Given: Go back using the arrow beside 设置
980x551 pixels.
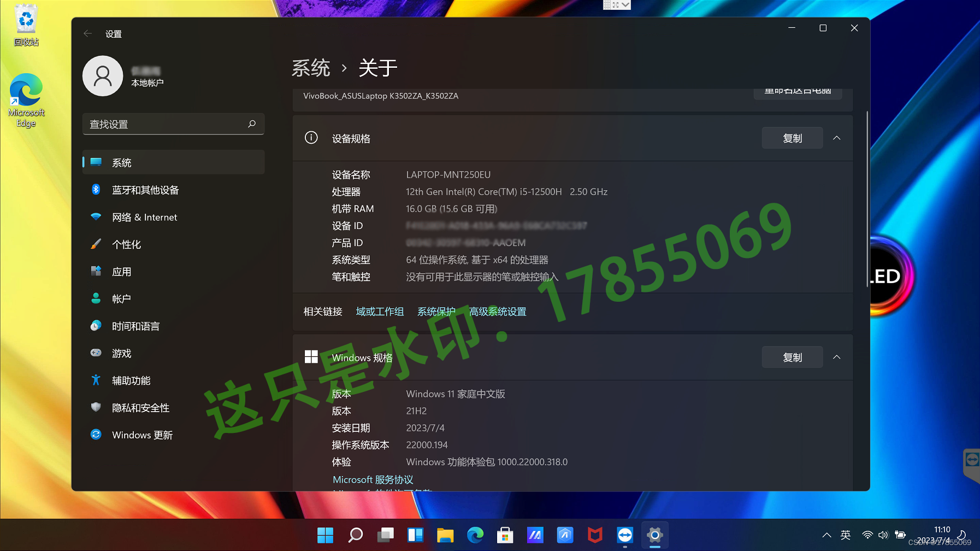Looking at the screenshot, I should tap(87, 33).
